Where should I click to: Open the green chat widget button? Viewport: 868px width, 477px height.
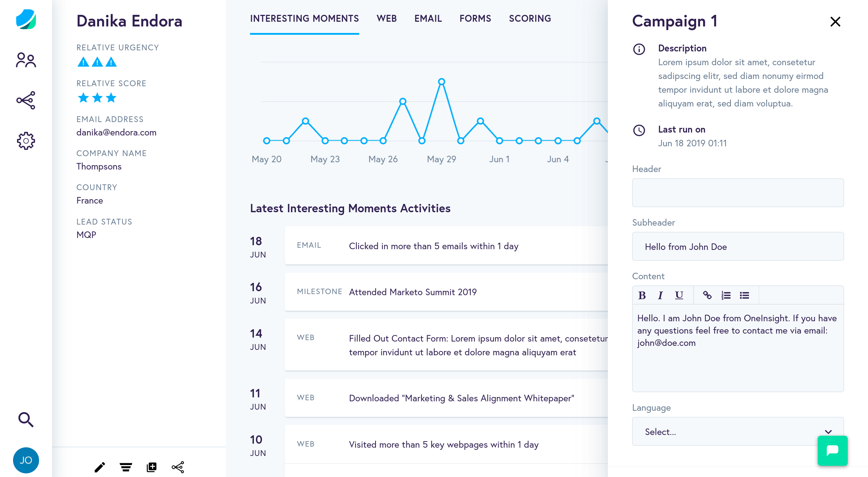832,451
